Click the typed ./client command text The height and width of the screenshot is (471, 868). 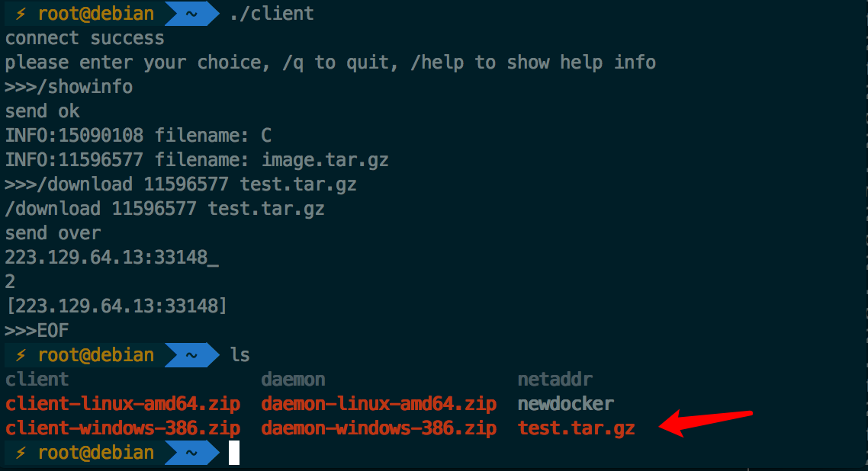[x=272, y=14]
